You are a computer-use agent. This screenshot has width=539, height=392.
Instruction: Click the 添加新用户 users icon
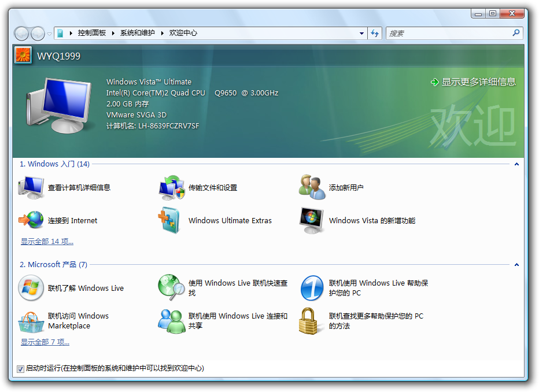312,187
